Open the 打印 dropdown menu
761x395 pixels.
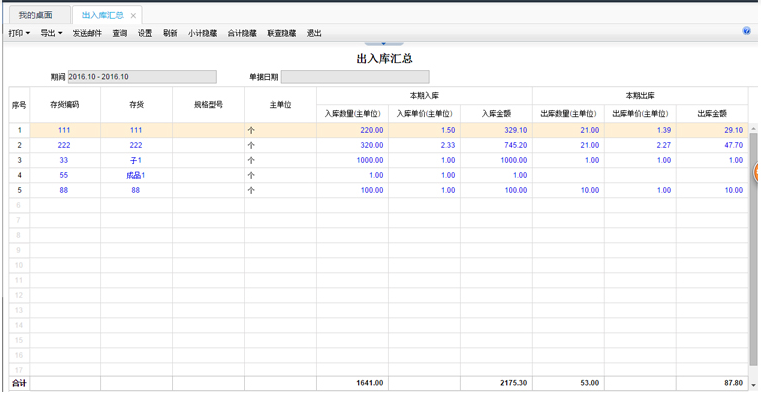[19, 33]
